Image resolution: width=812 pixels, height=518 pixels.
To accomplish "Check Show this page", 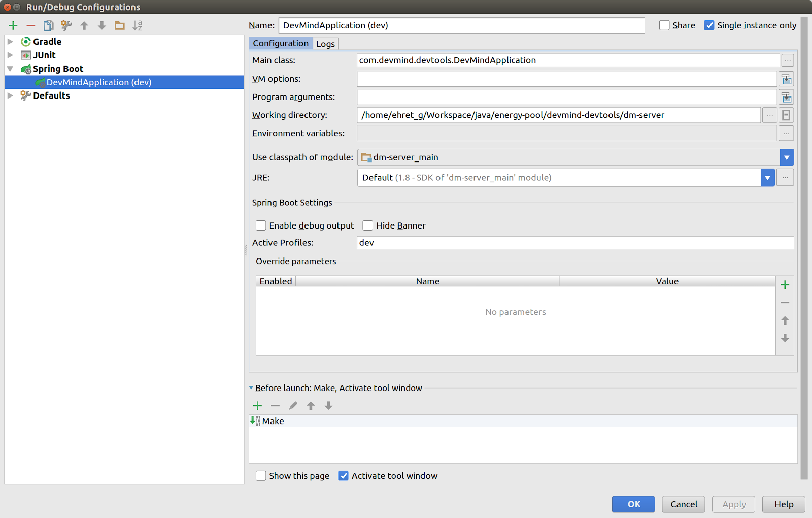I will [x=261, y=476].
